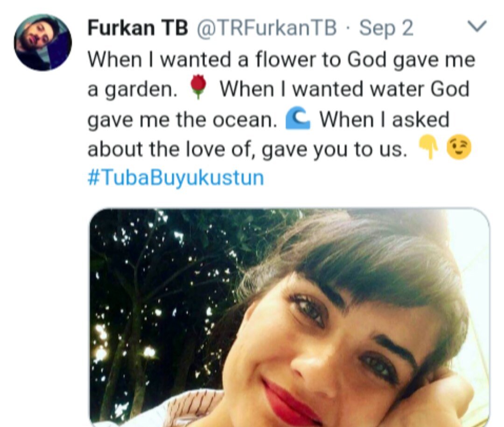Open the tweet options chevron menu
504x427 pixels.
click(476, 26)
